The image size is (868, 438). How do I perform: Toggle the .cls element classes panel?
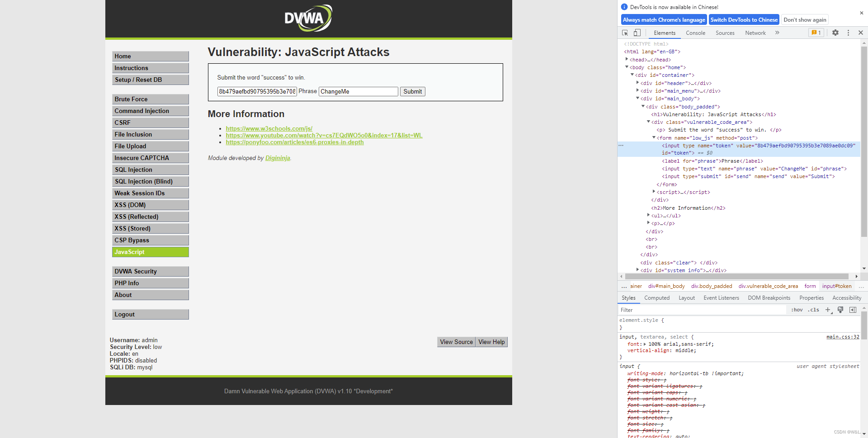(x=814, y=310)
